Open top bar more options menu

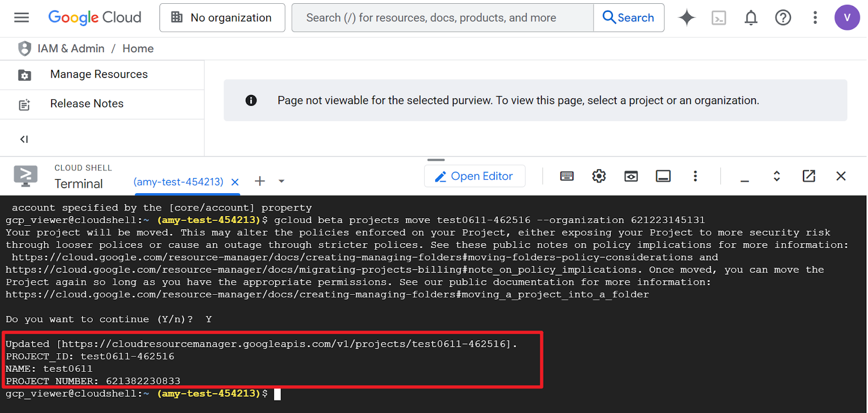815,18
